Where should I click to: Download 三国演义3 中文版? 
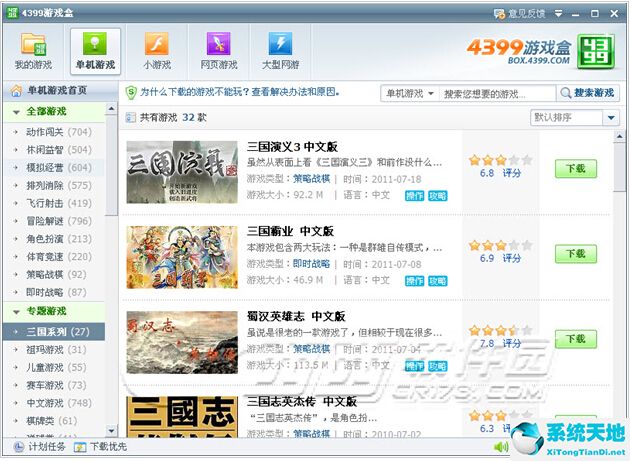tap(576, 168)
